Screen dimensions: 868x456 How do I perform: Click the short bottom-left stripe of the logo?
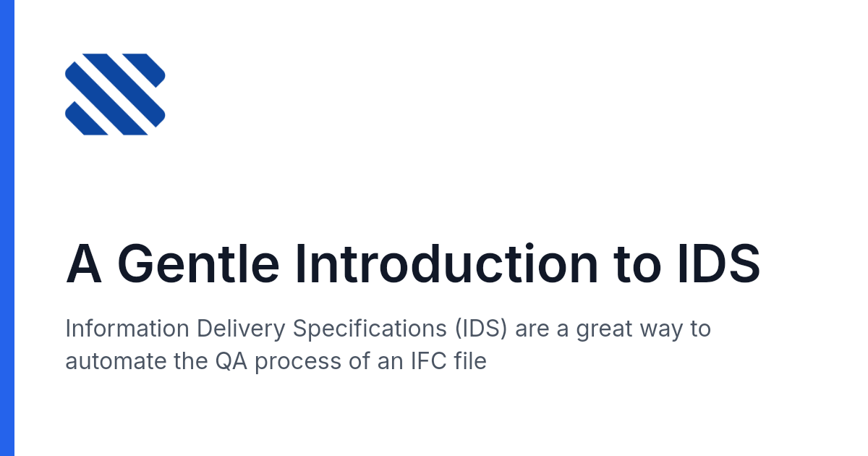tap(86, 119)
